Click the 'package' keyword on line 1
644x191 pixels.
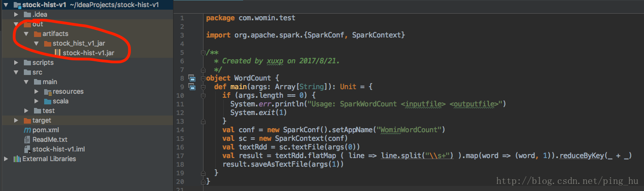coord(220,18)
